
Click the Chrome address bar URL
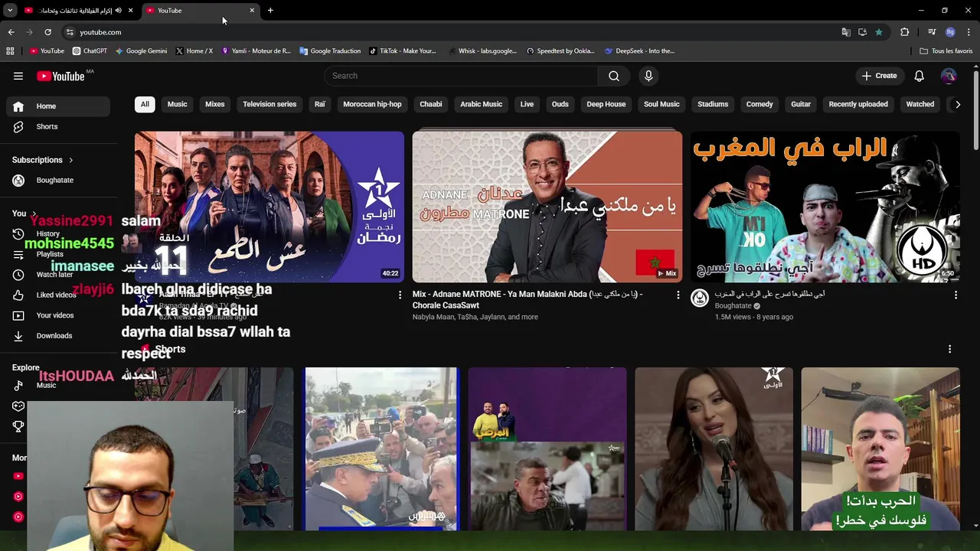[100, 32]
